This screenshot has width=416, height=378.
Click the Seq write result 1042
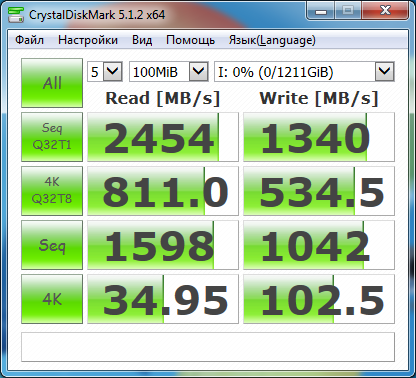(x=319, y=245)
